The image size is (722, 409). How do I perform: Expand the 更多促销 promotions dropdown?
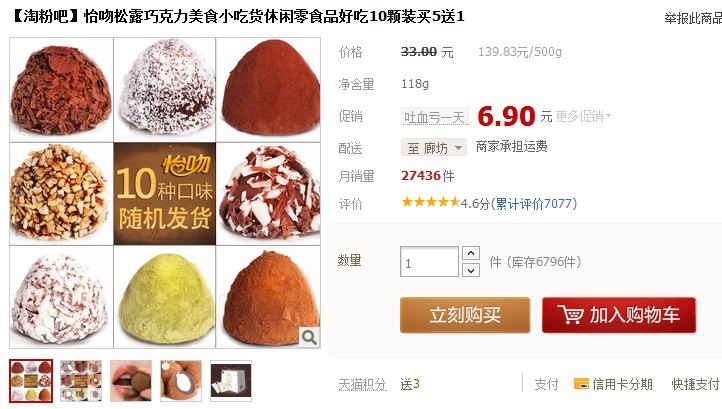pos(583,117)
